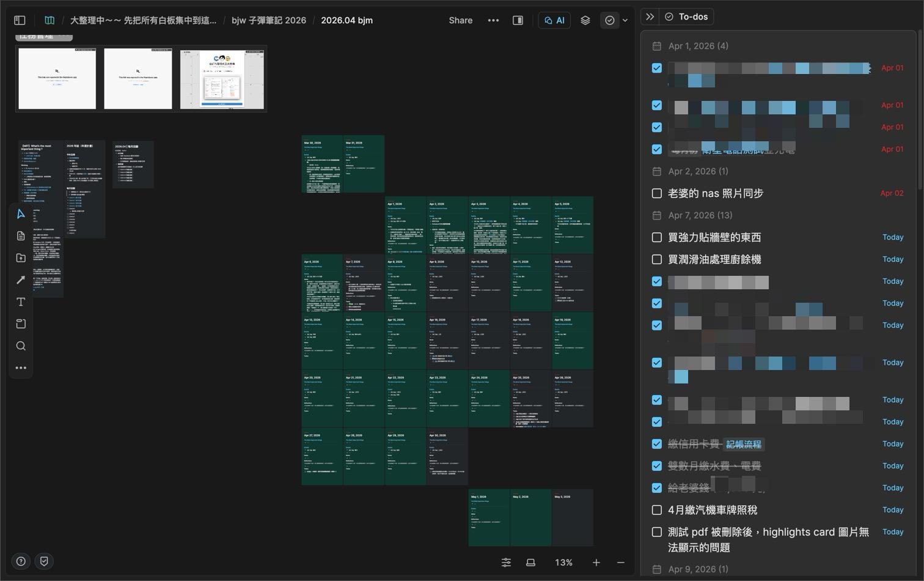This screenshot has width=924, height=581.
Task: Select the connector arrow drawing tool
Action: click(21, 280)
